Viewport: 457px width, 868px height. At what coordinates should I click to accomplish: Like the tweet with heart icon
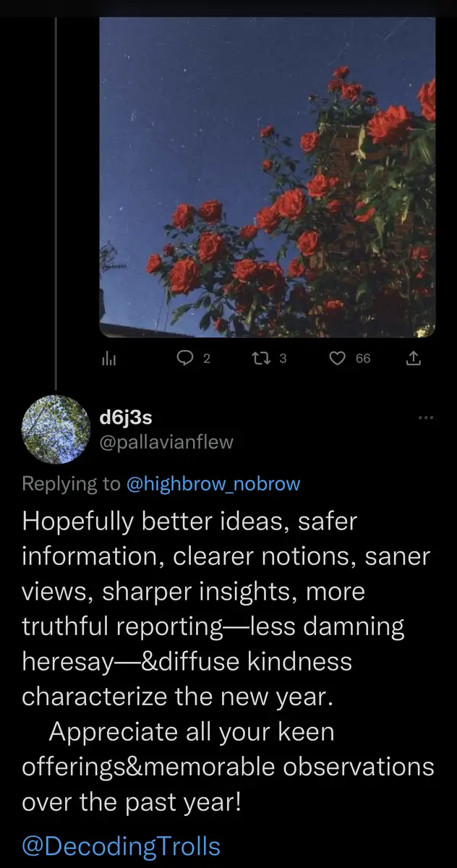point(337,358)
